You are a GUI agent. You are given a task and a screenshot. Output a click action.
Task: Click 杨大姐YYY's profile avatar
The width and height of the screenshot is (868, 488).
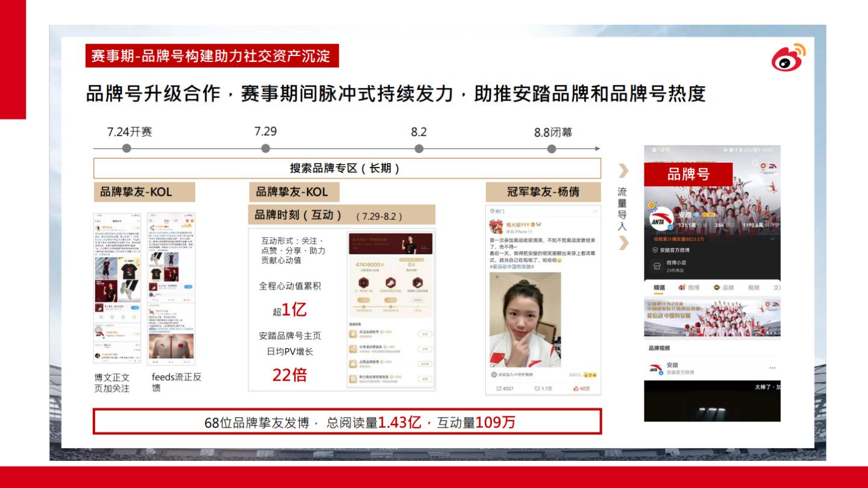tap(496, 227)
